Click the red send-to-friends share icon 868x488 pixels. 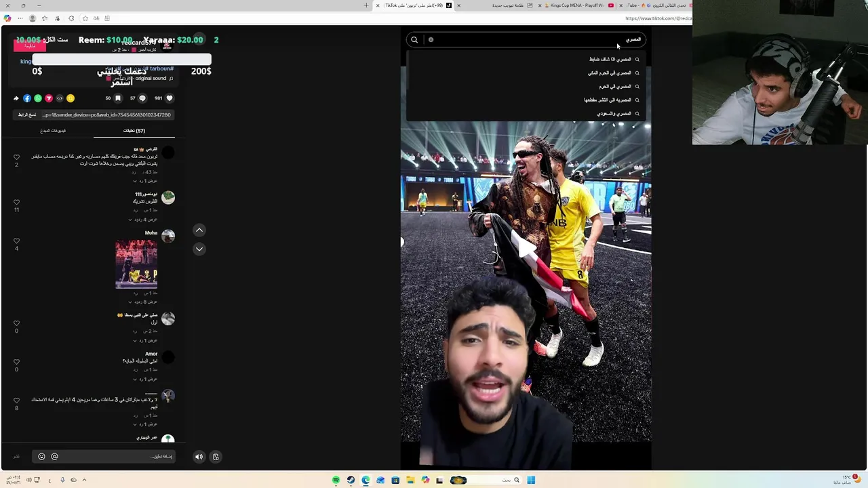(x=49, y=98)
